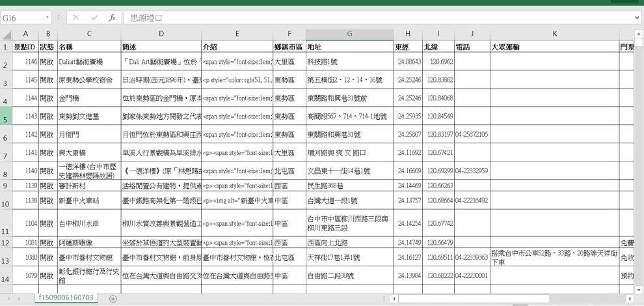
Task: Click header cell 東經
Action: (x=408, y=47)
